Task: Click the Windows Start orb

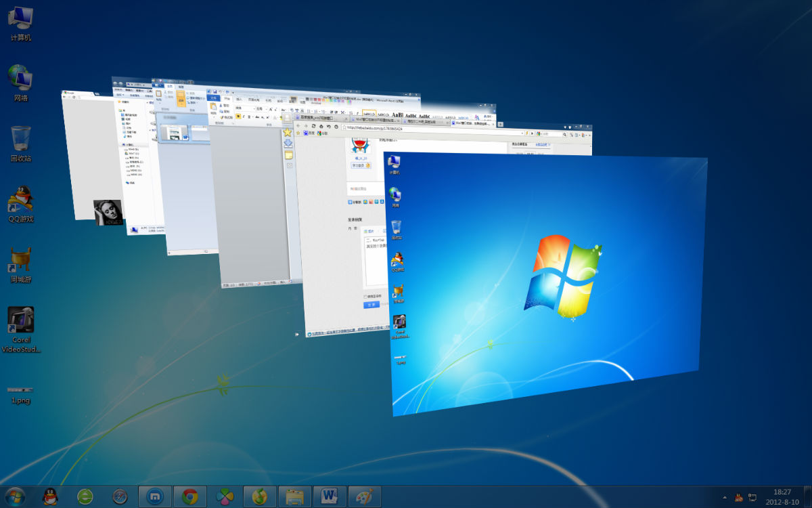Action: point(16,496)
